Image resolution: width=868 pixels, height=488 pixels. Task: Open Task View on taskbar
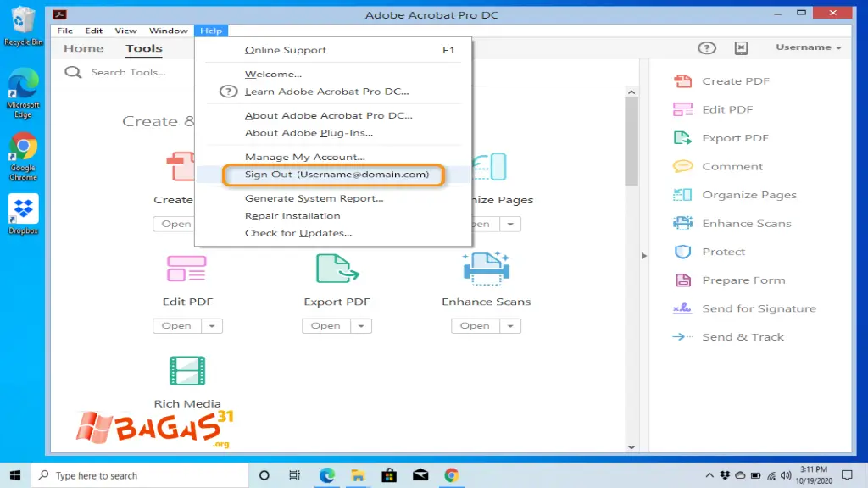[x=294, y=475]
